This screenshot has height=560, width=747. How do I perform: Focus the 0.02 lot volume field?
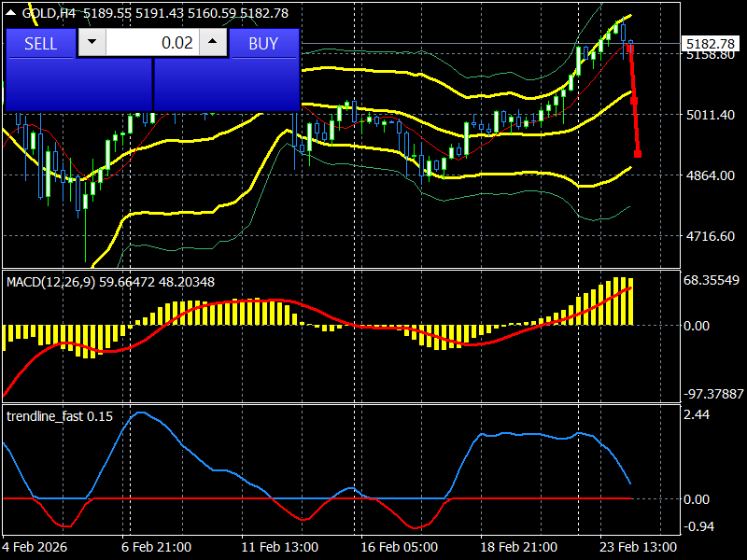[x=152, y=42]
